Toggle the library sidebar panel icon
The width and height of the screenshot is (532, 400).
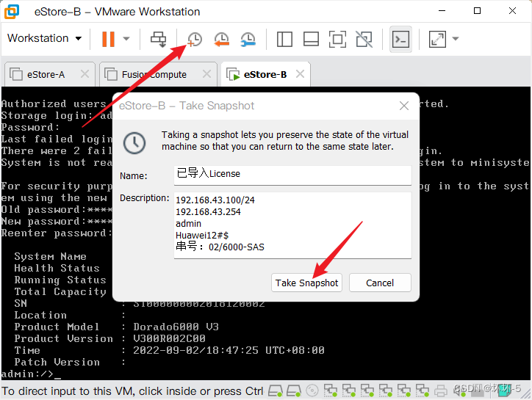point(284,39)
